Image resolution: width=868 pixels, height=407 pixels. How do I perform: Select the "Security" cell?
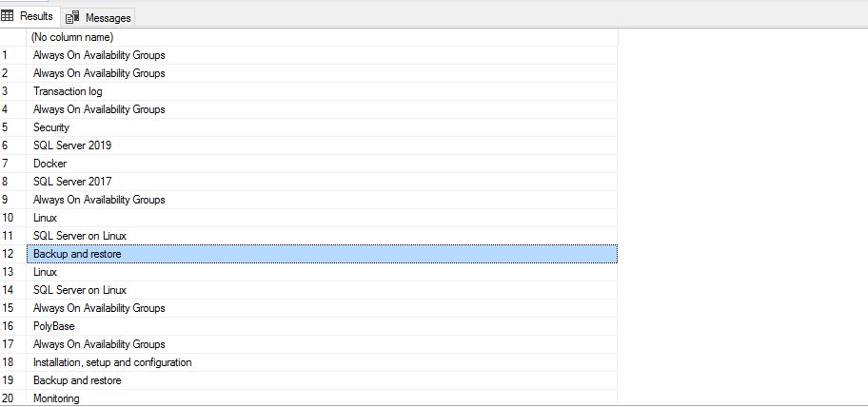pos(51,127)
